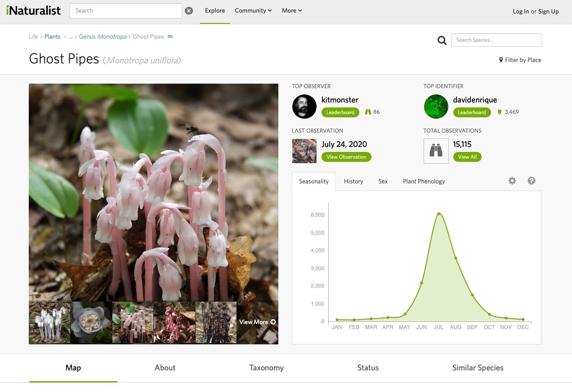Click the total observations binoculars icon
Screen dimensions: 572x392
436,151
